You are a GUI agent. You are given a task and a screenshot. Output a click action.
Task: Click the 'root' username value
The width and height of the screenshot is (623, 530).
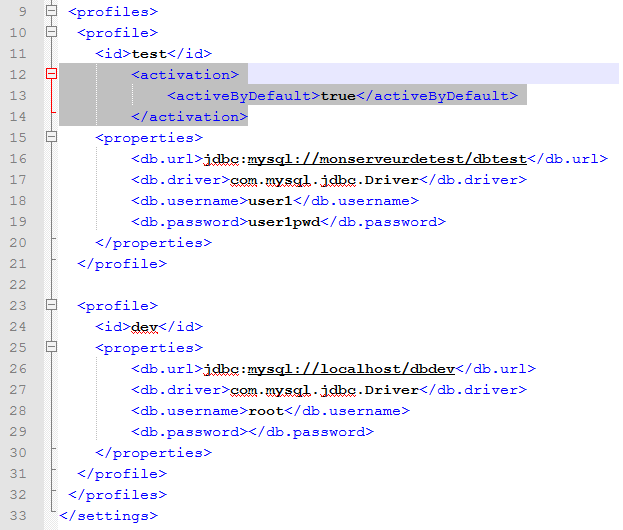(266, 411)
